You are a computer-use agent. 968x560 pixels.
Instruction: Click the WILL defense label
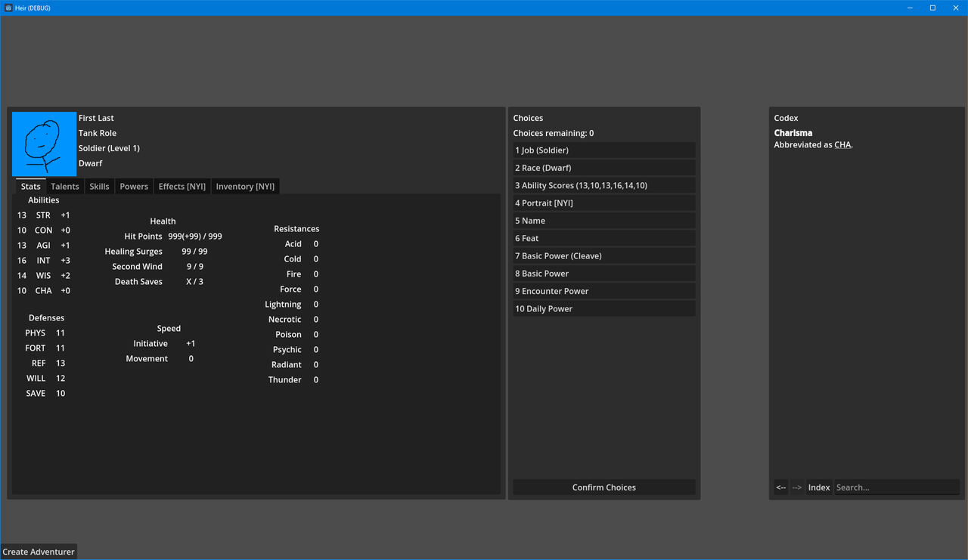point(36,379)
